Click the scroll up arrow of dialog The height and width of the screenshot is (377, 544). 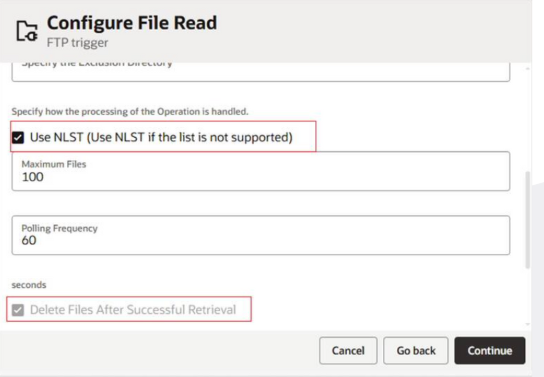pyautogui.click(x=528, y=69)
